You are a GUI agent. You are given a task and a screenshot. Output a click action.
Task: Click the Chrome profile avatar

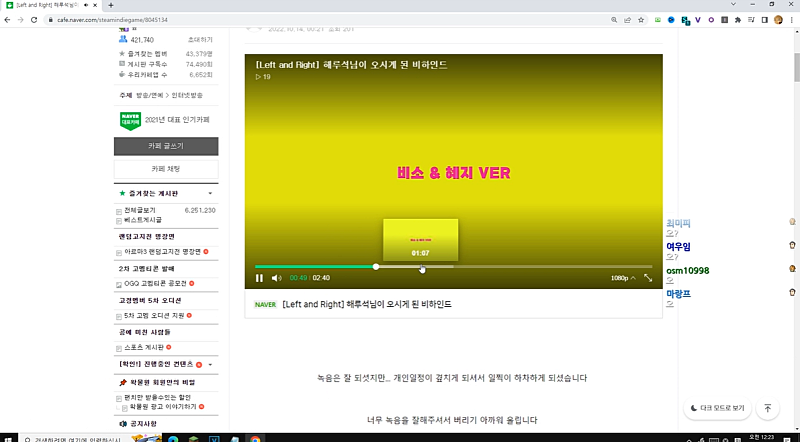778,20
